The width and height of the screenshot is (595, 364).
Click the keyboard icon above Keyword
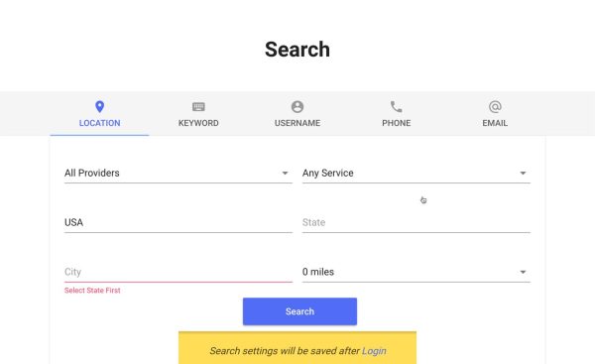tap(198, 107)
